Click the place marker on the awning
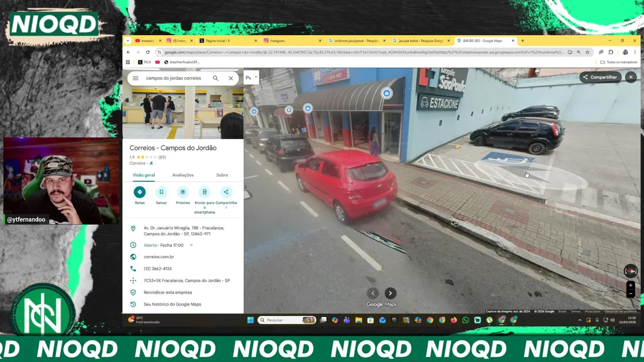This screenshot has height=362, width=644. (x=386, y=93)
